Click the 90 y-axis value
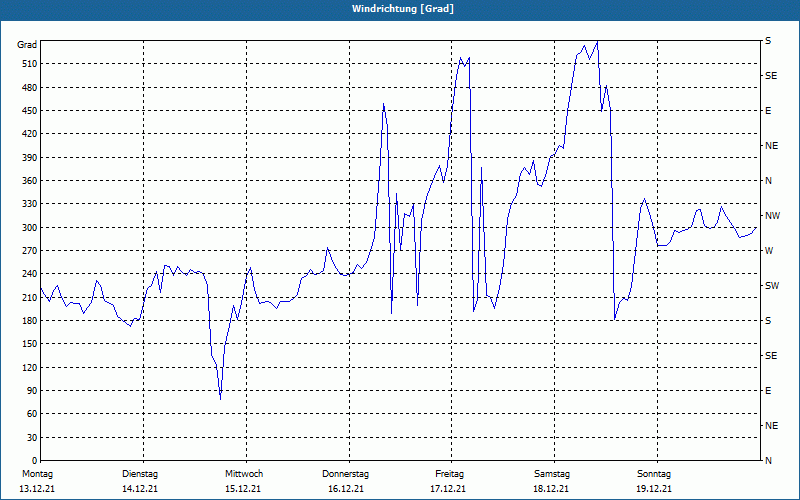800x500 pixels. pos(32,391)
